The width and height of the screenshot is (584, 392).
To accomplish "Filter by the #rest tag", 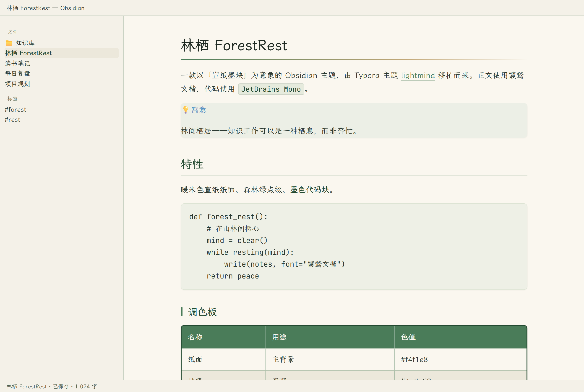I will pyautogui.click(x=13, y=120).
